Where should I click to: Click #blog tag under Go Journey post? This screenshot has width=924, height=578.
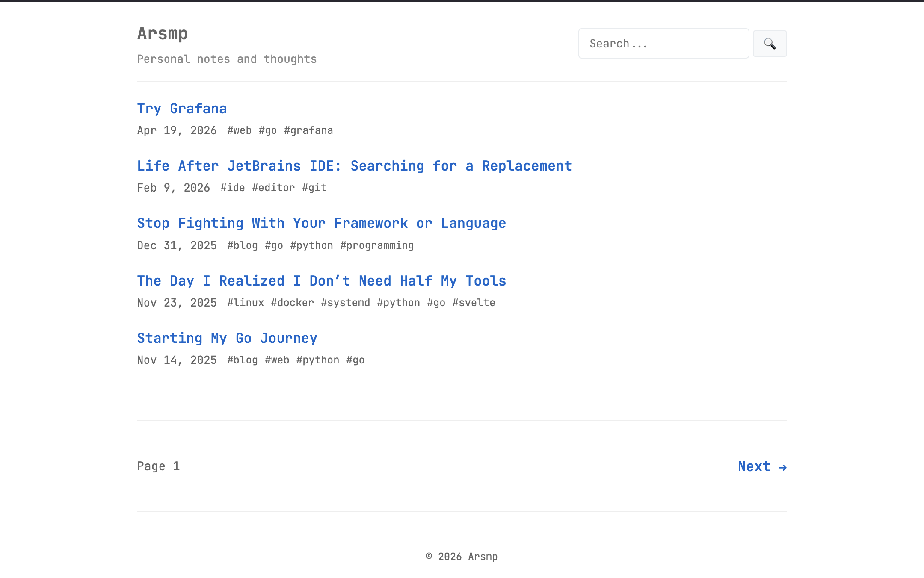(243, 360)
